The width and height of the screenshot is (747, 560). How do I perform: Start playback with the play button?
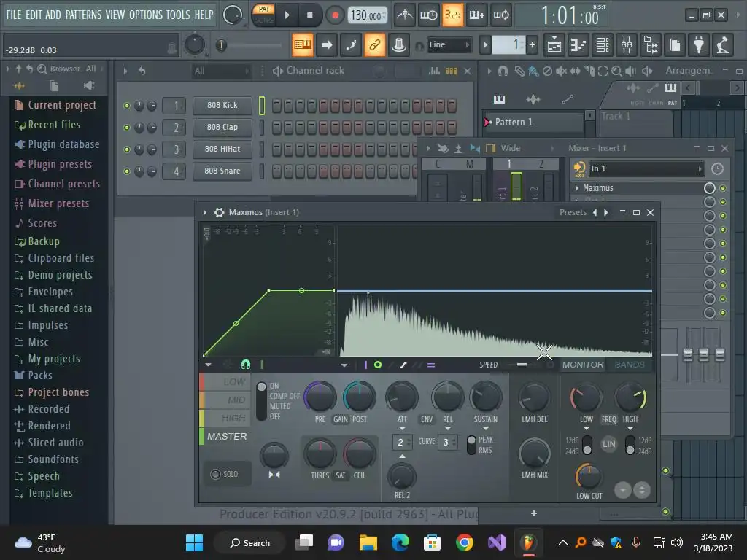tap(287, 15)
